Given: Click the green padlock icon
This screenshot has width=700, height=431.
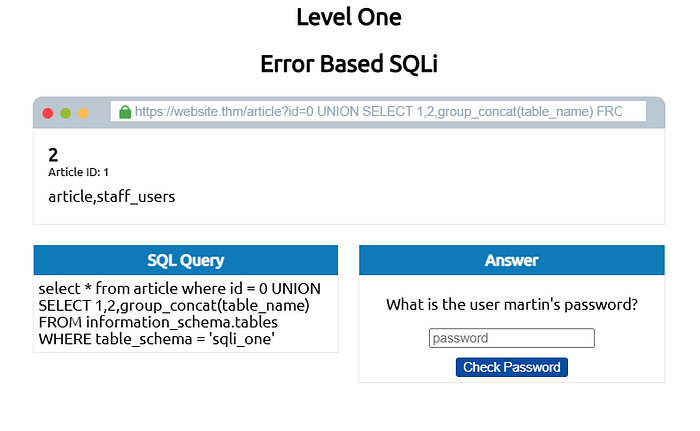Looking at the screenshot, I should [125, 112].
